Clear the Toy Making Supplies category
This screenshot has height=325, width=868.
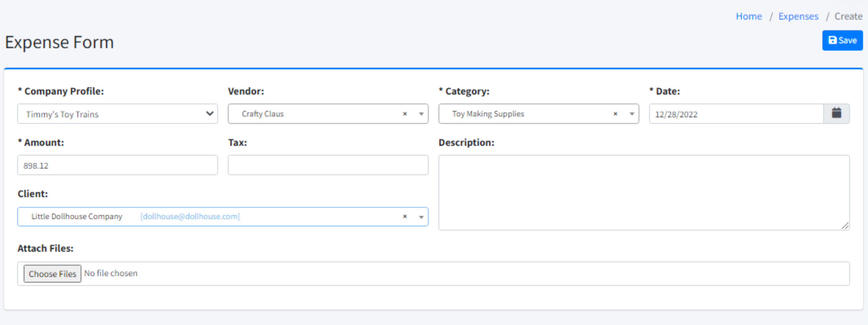tap(615, 114)
